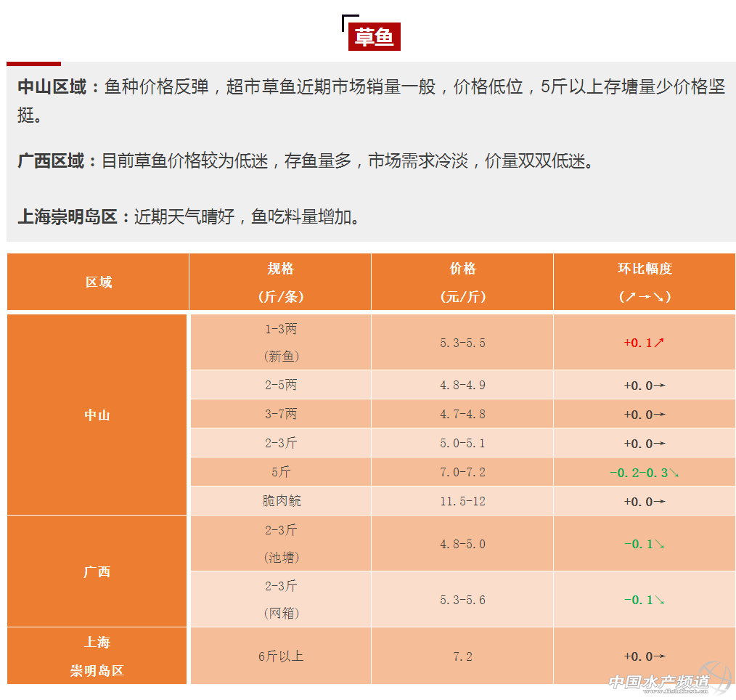Select the 价格 (元/斤) column header
This screenshot has width=736, height=700.
462,282
